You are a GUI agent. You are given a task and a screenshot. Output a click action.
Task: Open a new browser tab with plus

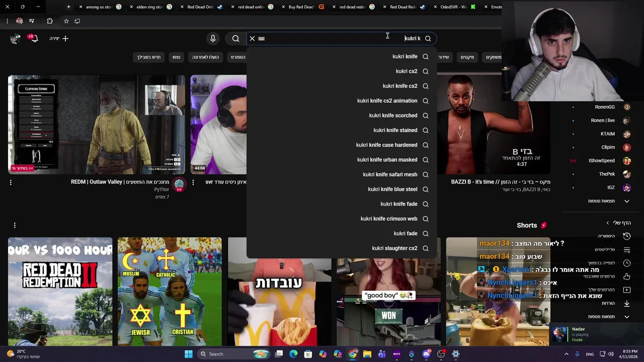click(x=68, y=7)
